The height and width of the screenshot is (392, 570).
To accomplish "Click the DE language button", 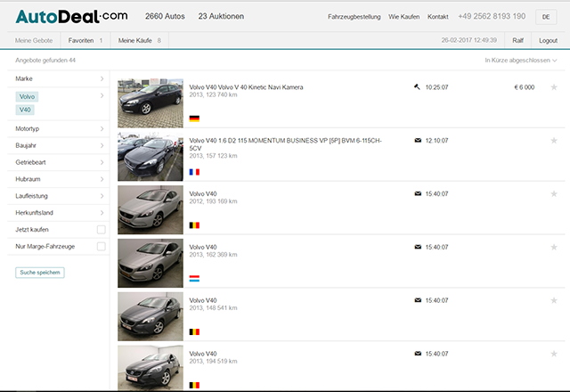I will coord(546,17).
